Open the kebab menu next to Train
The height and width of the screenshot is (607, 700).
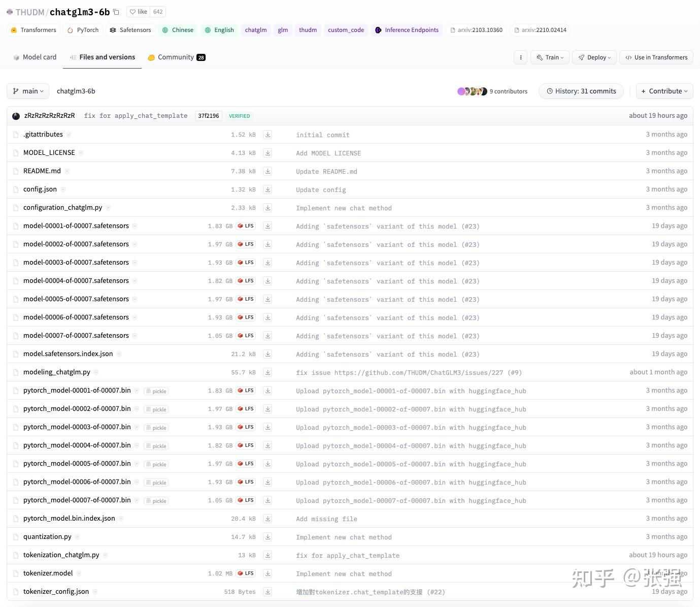pyautogui.click(x=520, y=57)
